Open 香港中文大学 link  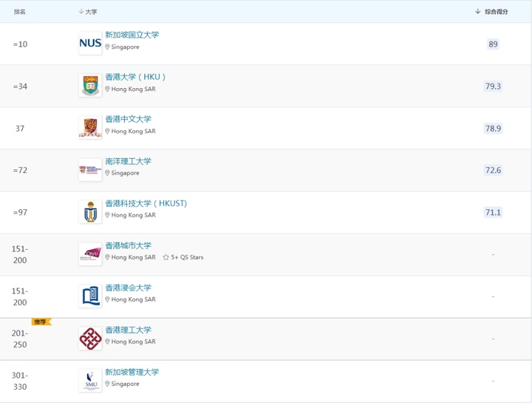tap(129, 119)
